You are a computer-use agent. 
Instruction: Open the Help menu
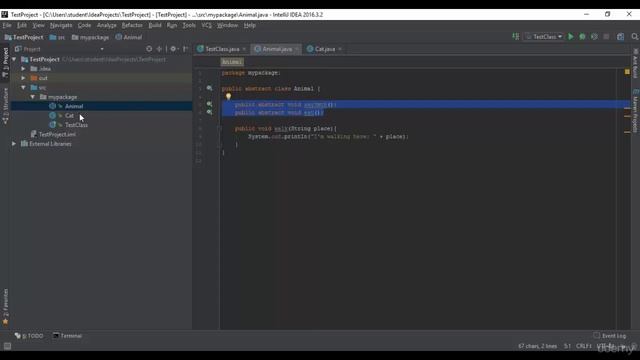pos(249,25)
